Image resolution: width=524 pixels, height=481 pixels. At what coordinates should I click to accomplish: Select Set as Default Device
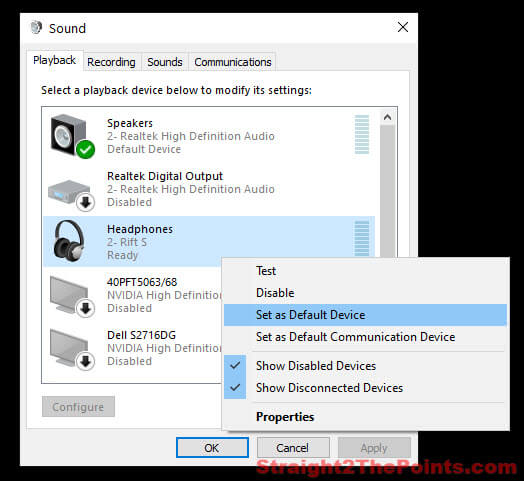[365, 315]
